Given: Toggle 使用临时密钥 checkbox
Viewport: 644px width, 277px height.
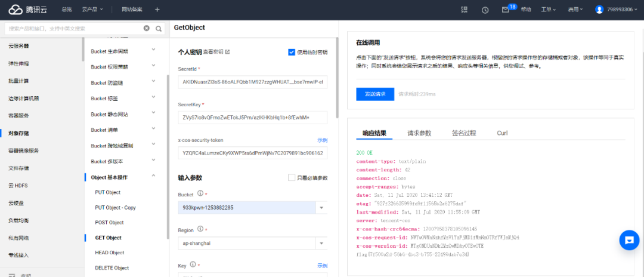Looking at the screenshot, I should click(292, 52).
